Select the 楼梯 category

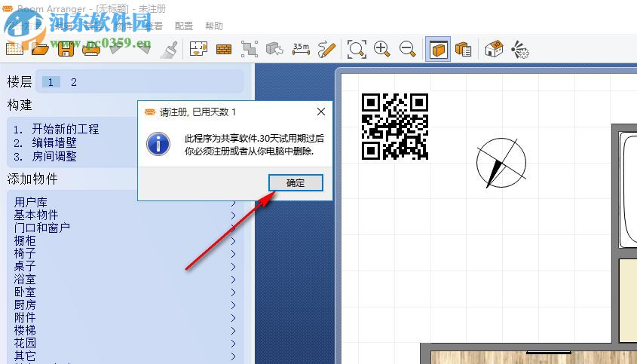[x=25, y=330]
